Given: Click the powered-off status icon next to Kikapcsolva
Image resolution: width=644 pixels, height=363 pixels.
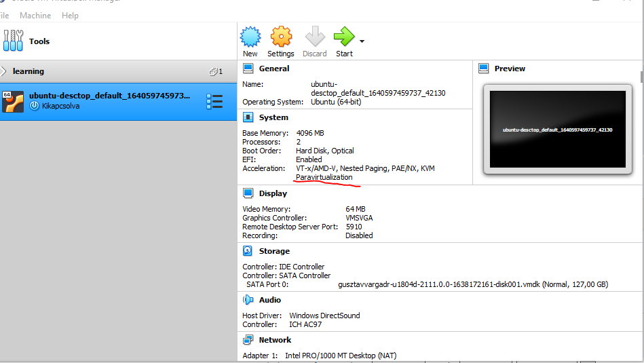Looking at the screenshot, I should (35, 106).
